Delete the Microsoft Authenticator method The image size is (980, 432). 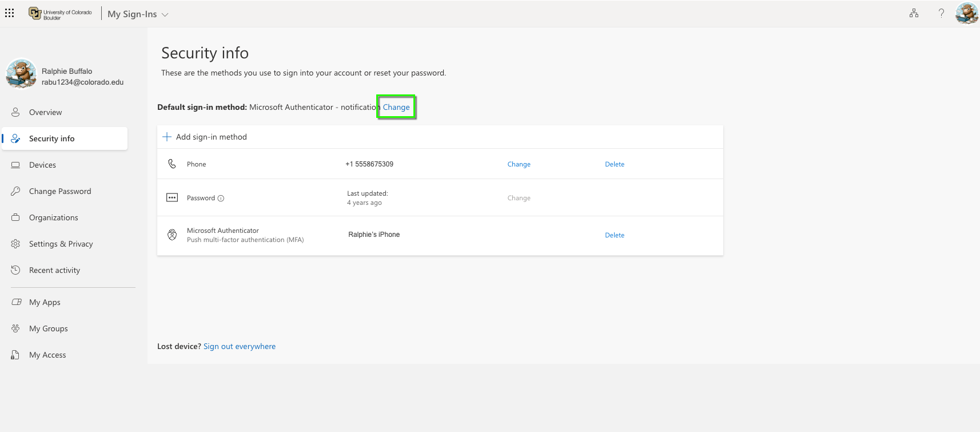click(x=615, y=235)
